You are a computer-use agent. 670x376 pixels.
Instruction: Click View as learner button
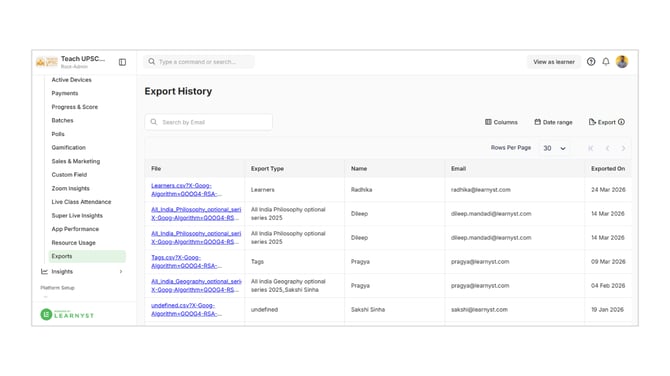554,62
